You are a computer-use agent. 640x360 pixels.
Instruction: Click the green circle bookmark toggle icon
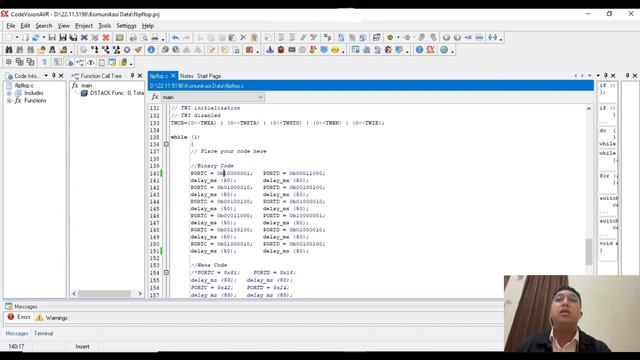tap(390, 38)
